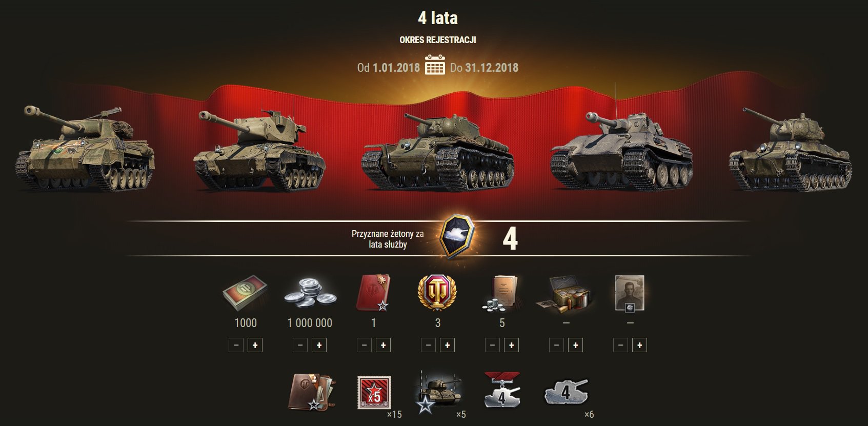Select the center Soviet heavy tank thumbnail
Viewport: 868px width, 426px height.
click(x=437, y=151)
